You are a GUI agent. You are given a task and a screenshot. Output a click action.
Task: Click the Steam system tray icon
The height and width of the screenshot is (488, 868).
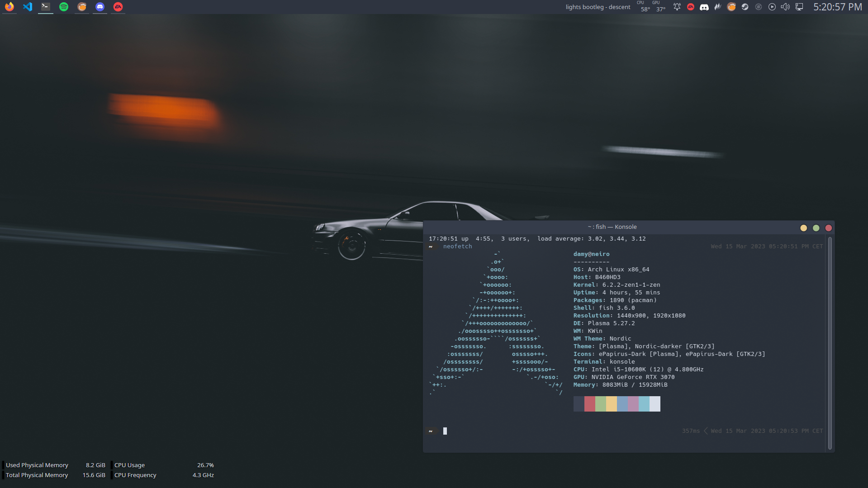745,7
